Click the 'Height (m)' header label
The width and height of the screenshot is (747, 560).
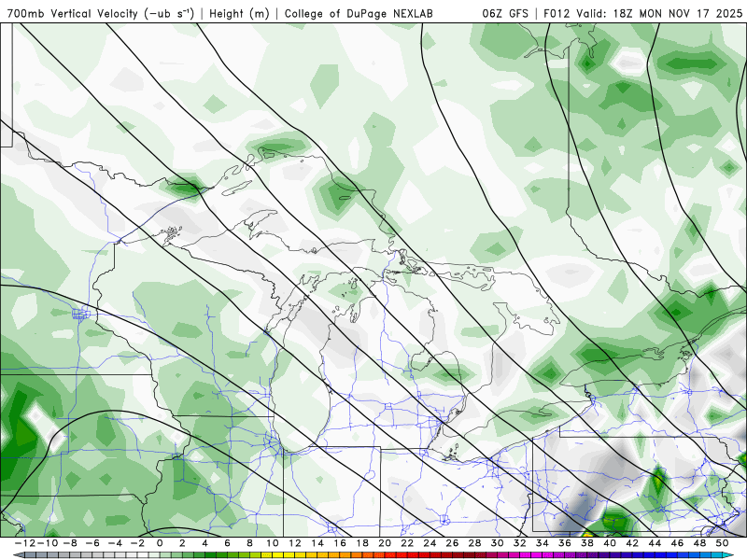pyautogui.click(x=240, y=13)
